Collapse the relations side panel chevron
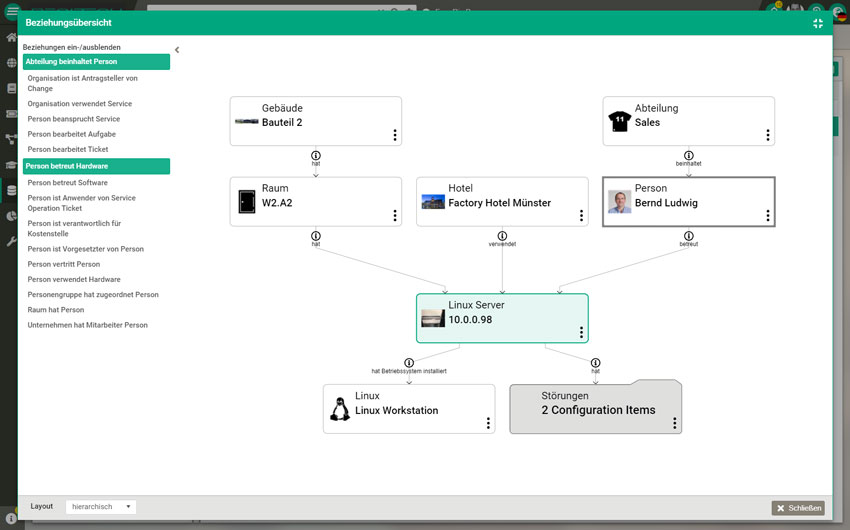The image size is (850, 530). tap(177, 50)
